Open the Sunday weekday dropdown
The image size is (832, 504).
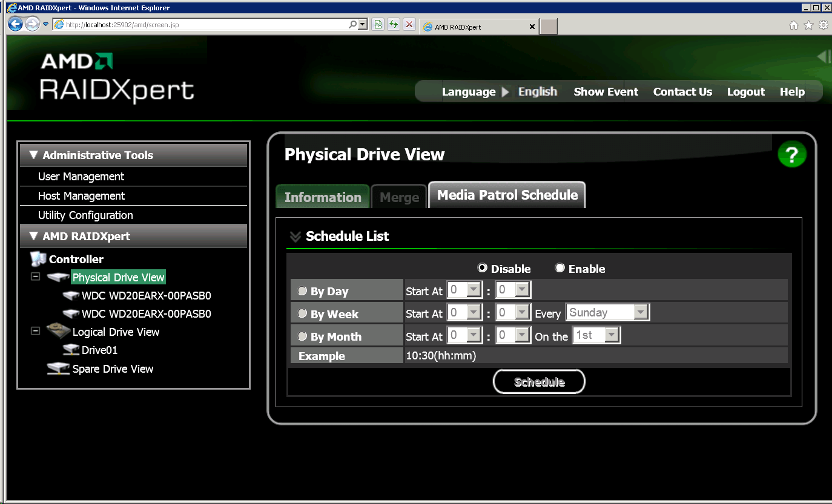coord(607,312)
